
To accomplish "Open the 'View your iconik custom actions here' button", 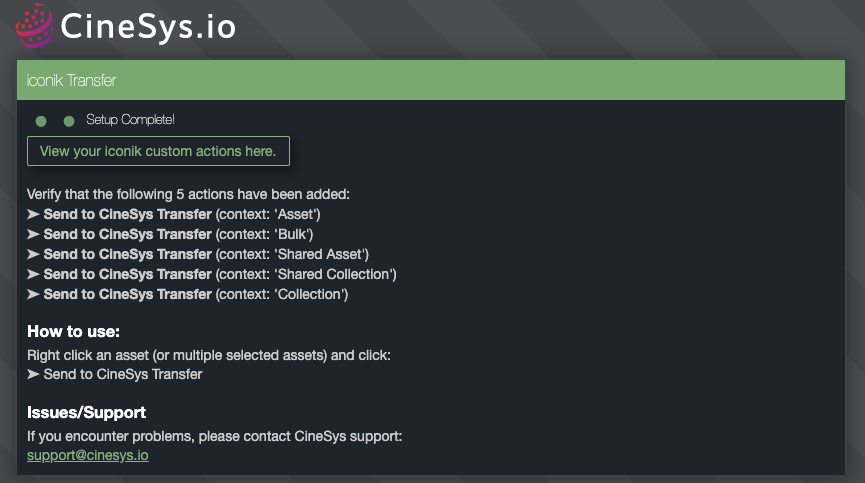I will tap(158, 152).
